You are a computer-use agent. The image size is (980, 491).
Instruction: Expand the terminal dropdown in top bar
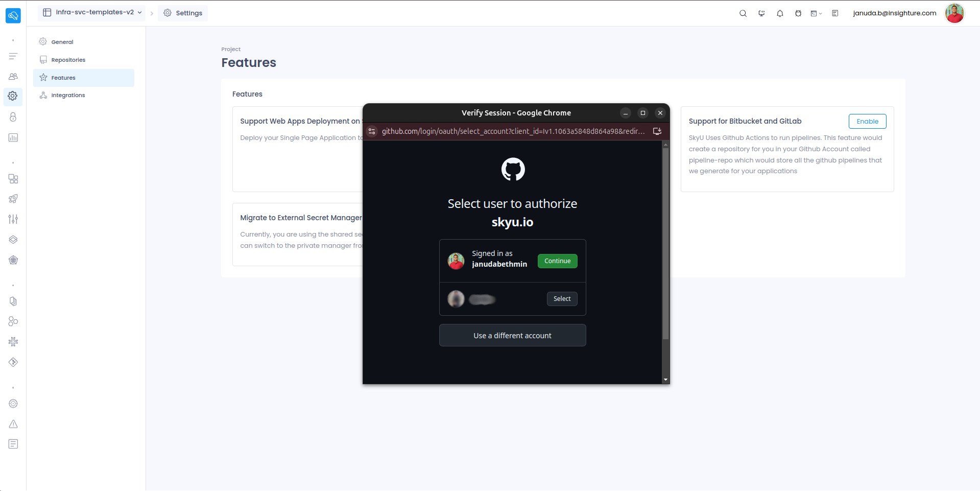[x=816, y=13]
